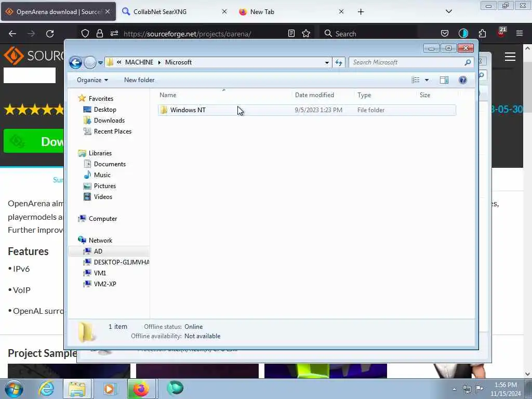Screen dimensions: 532x399
Task: Open the Documents library
Action: coord(110,164)
